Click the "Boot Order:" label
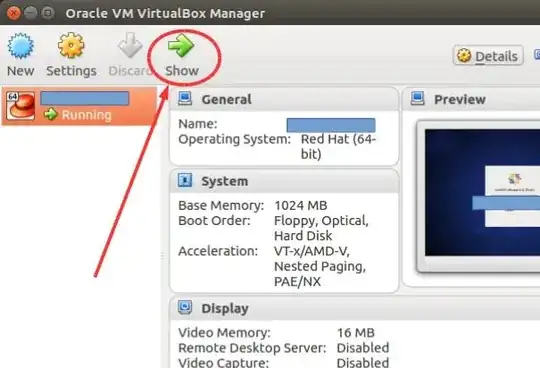540x368 pixels. (x=214, y=221)
